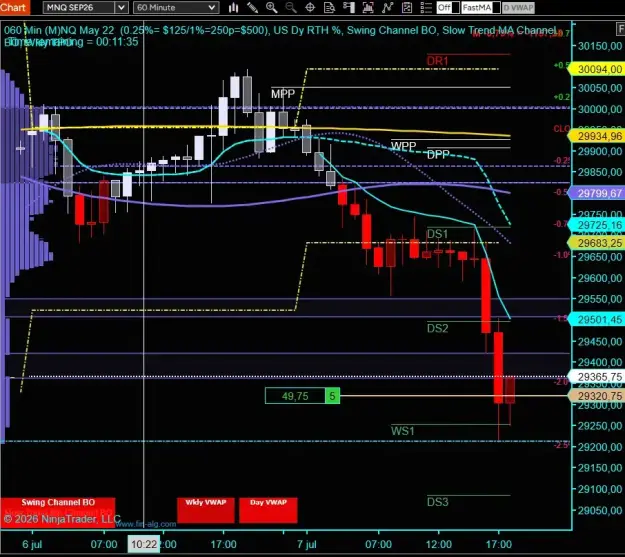
Task: Expand the MNQ SEP26 instrument dropdown
Action: pyautogui.click(x=85, y=8)
